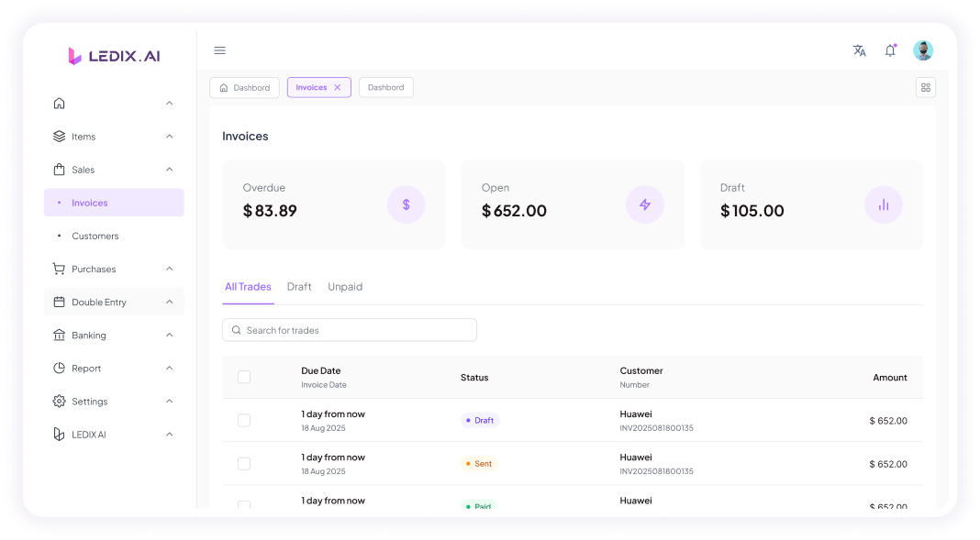Click the user profile avatar
This screenshot has width=980, height=540.
(922, 50)
